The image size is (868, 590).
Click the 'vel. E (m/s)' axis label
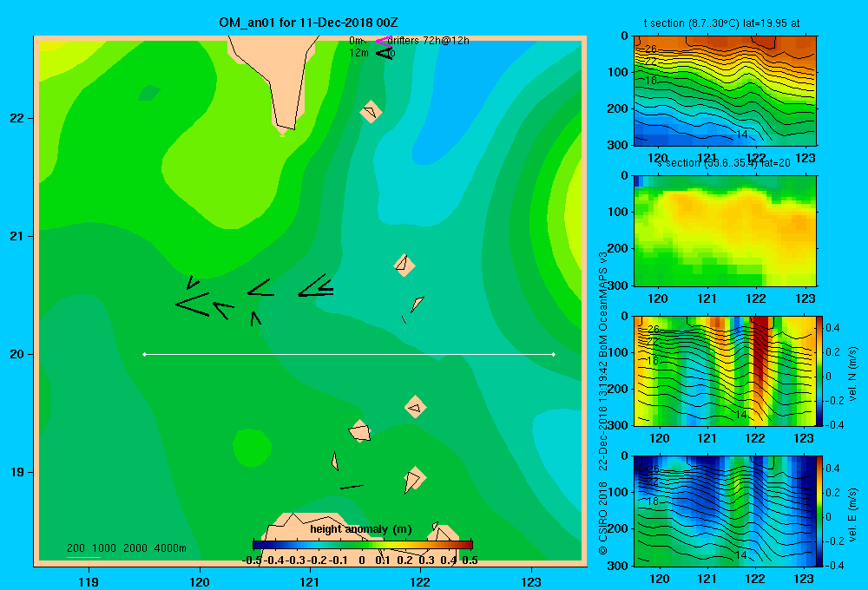[852, 515]
